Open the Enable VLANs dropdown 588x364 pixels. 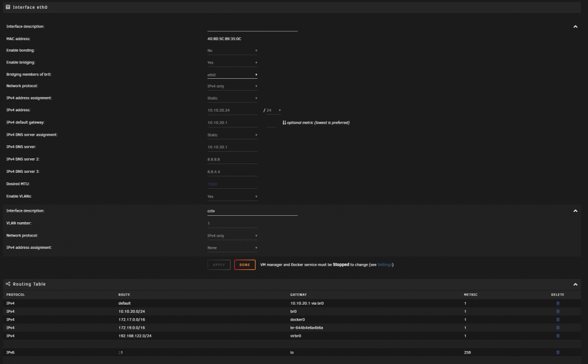pyautogui.click(x=232, y=196)
